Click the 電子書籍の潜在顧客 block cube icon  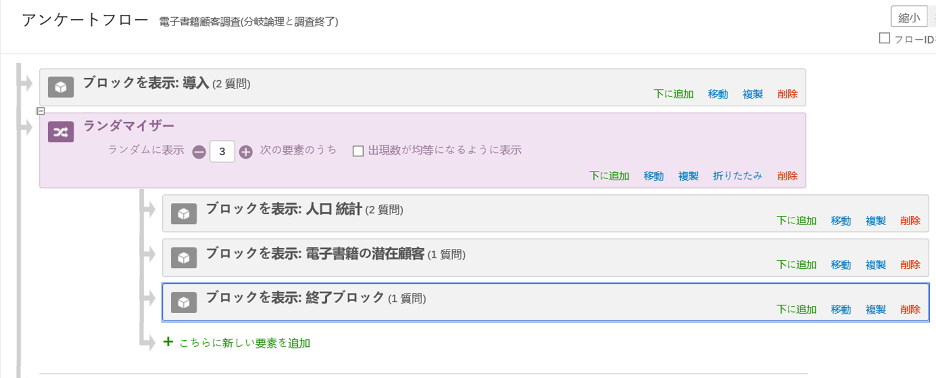(184, 257)
